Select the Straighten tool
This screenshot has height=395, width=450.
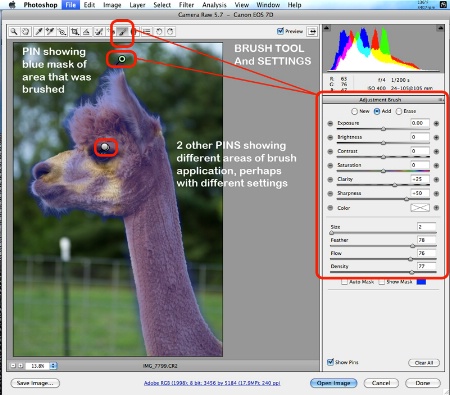coord(86,31)
